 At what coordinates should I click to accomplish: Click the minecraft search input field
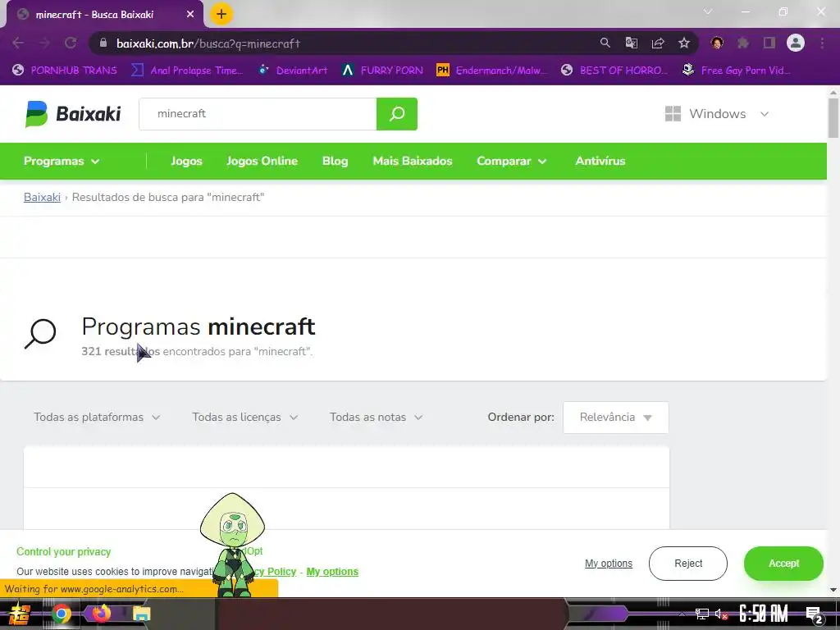tap(258, 113)
